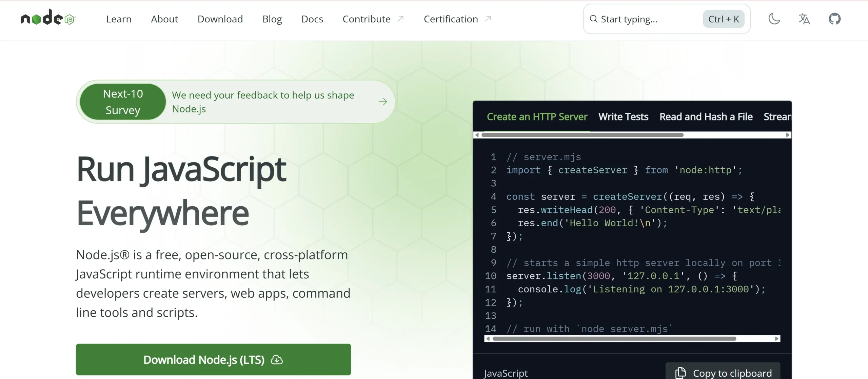Click Download Node.js (LTS) button
Screen dimensions: 868x379
tap(213, 359)
